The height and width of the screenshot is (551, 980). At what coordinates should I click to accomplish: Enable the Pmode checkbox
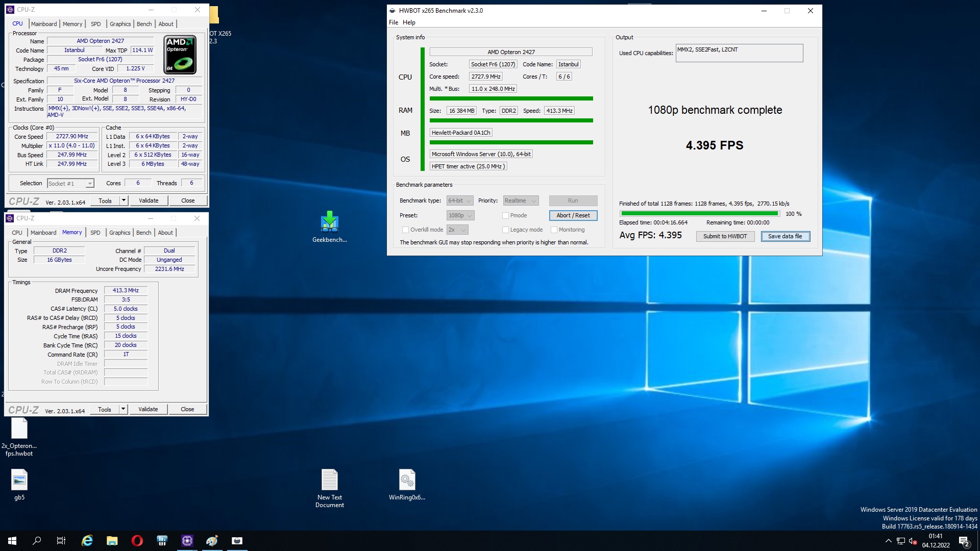(505, 216)
